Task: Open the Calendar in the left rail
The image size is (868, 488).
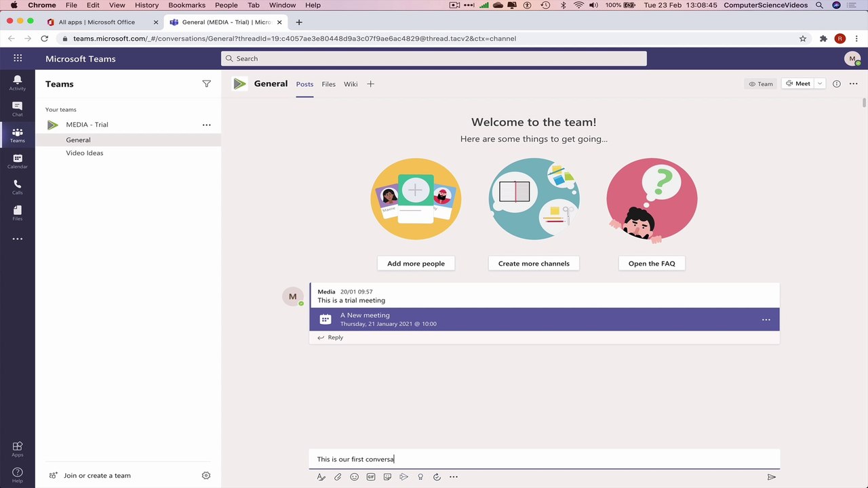Action: [18, 161]
